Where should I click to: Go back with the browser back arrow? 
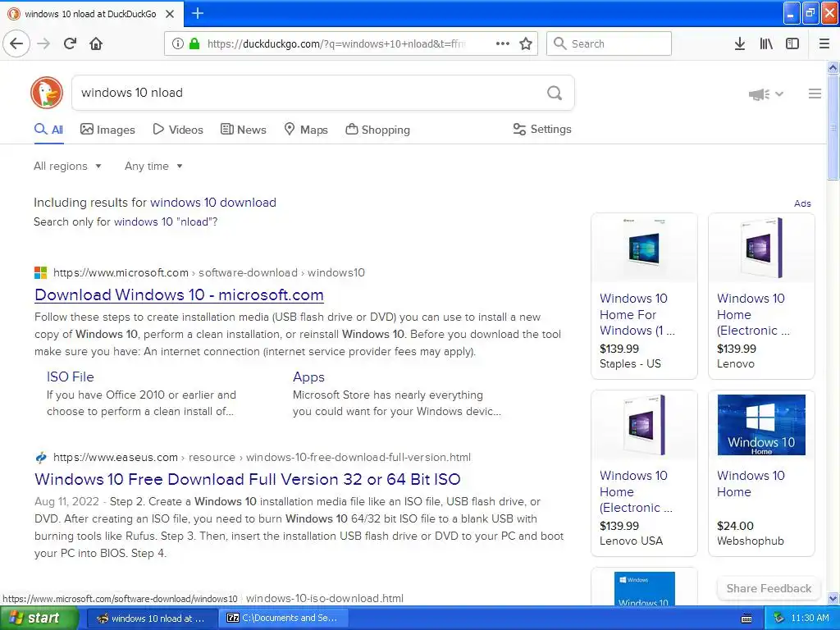pyautogui.click(x=16, y=43)
